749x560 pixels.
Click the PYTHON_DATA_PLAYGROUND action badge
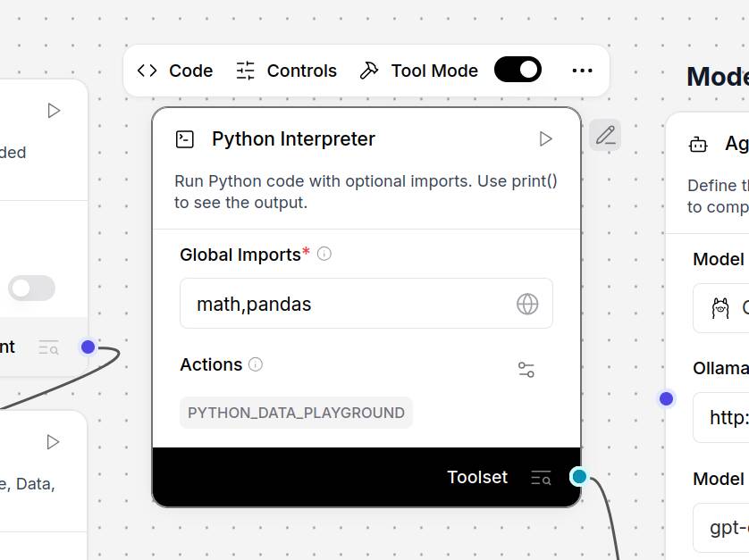point(296,413)
